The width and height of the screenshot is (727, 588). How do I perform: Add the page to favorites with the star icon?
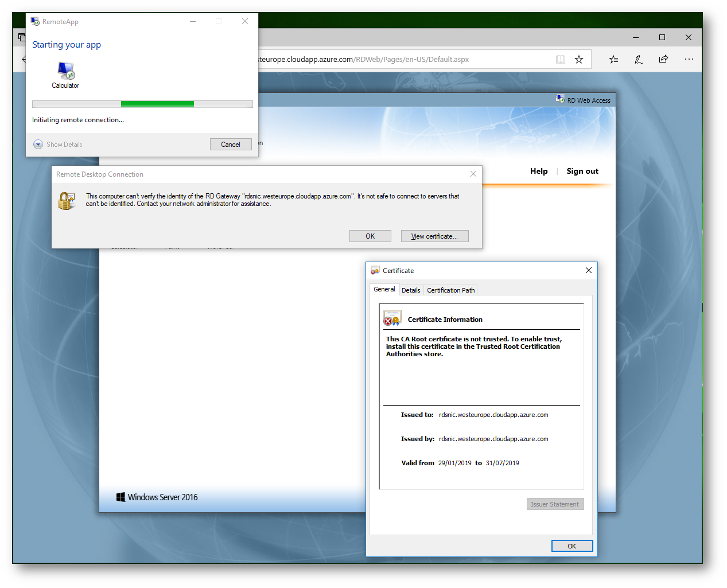(579, 59)
